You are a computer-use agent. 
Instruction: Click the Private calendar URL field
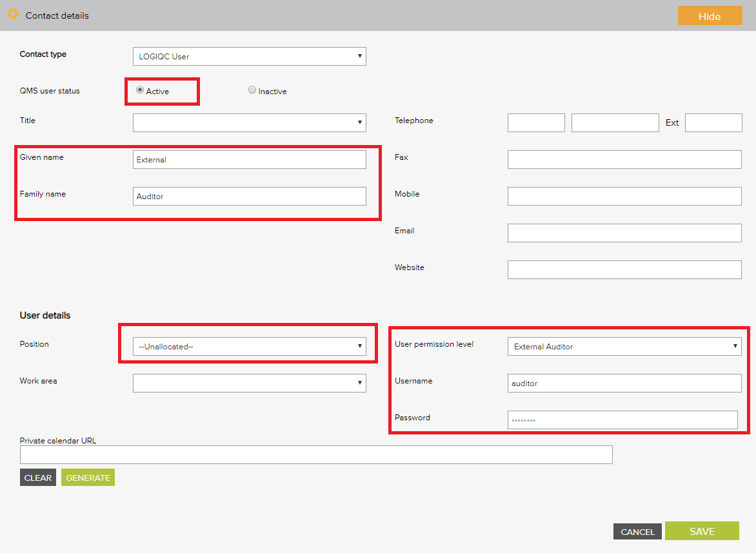pos(315,454)
